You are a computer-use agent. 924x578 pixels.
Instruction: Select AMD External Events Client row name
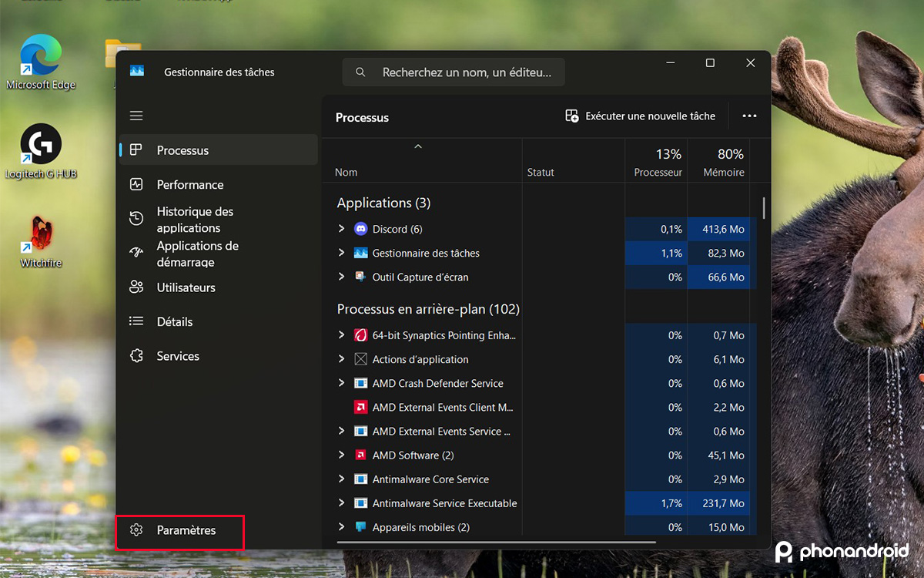click(443, 407)
